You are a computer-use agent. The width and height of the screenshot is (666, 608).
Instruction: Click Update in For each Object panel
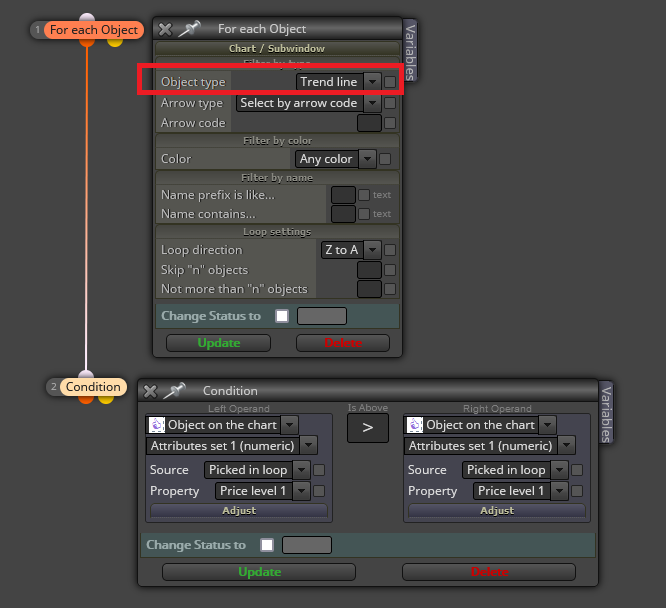point(218,343)
